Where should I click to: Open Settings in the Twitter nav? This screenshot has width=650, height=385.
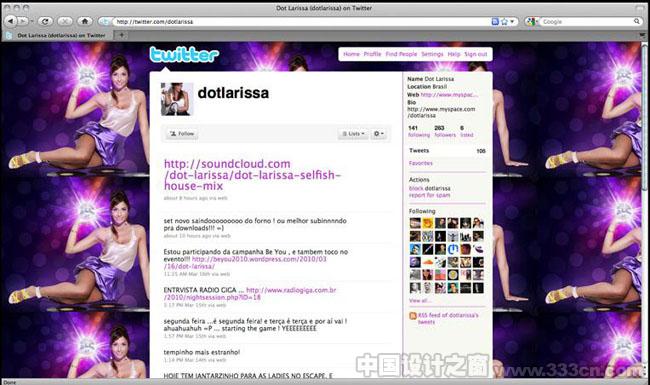[x=432, y=54]
